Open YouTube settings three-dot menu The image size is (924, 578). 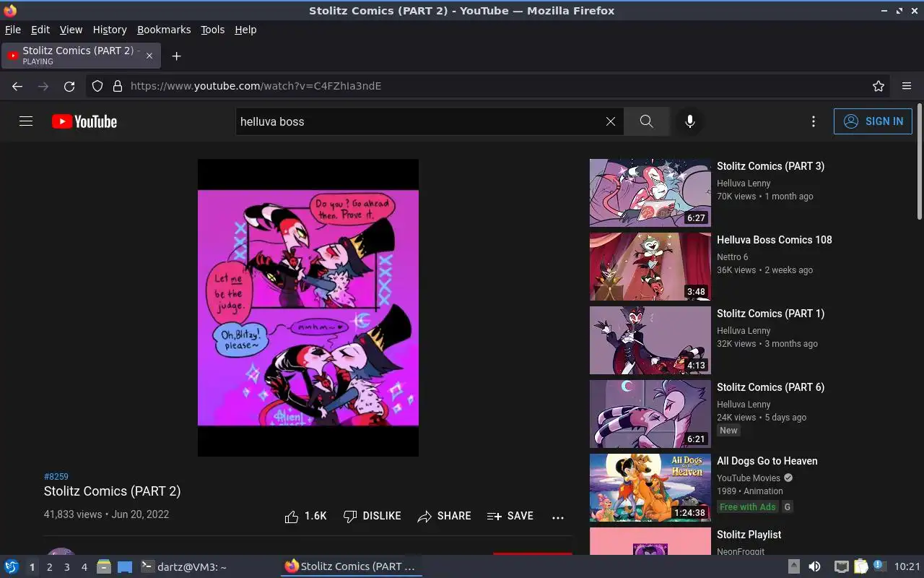pos(814,121)
